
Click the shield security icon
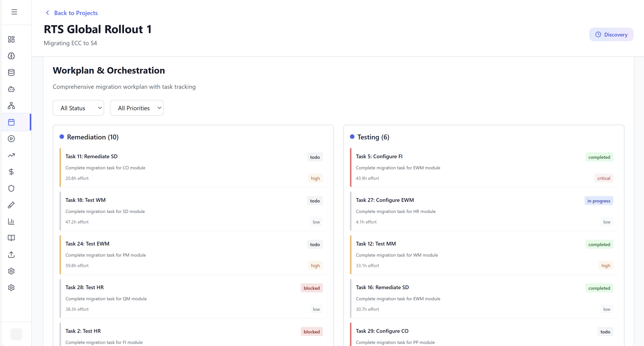(x=11, y=188)
